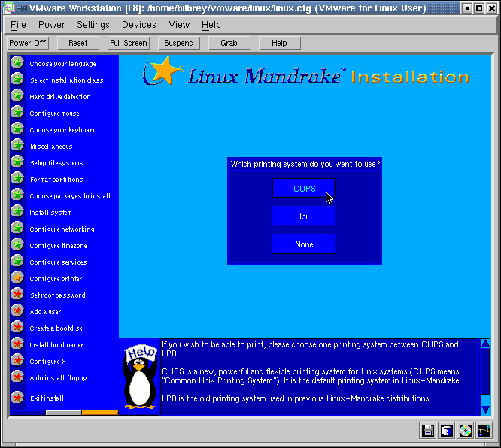Click the network adapter status icon
The image size is (501, 448).
click(484, 431)
